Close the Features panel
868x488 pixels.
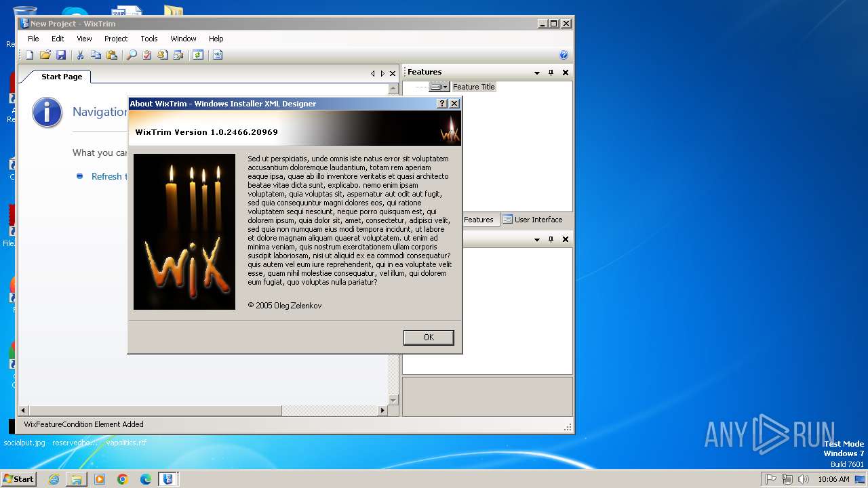coord(566,73)
